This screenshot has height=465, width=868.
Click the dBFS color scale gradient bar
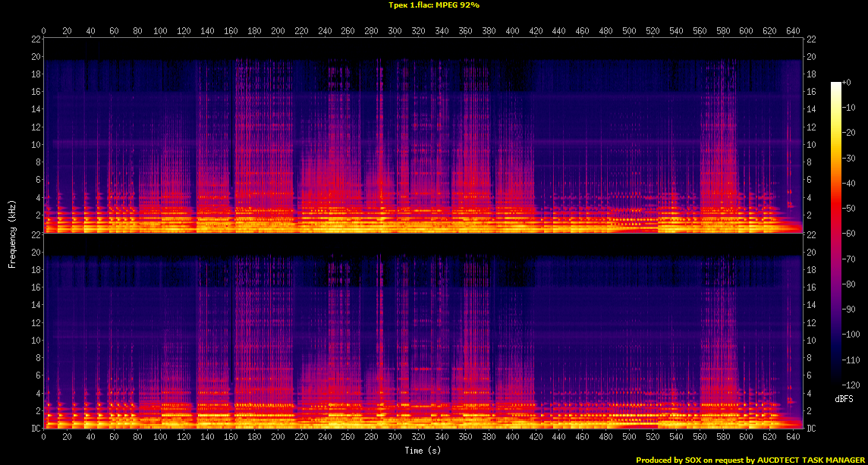click(836, 236)
